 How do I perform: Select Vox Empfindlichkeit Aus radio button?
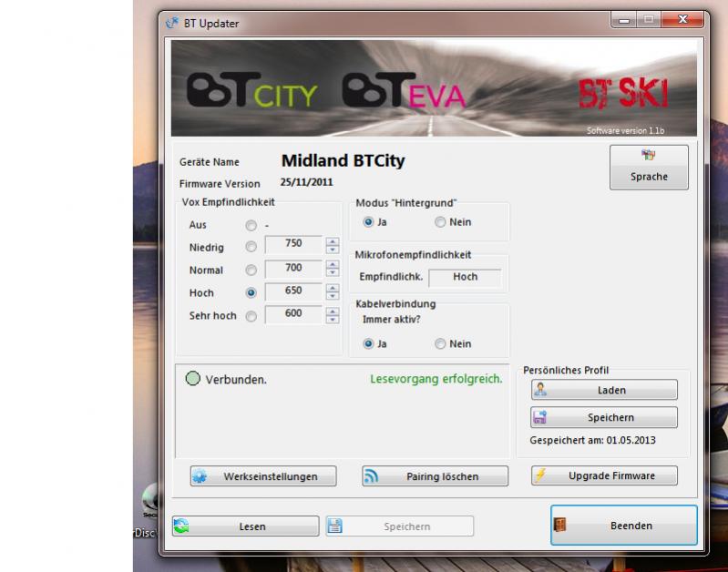click(251, 226)
